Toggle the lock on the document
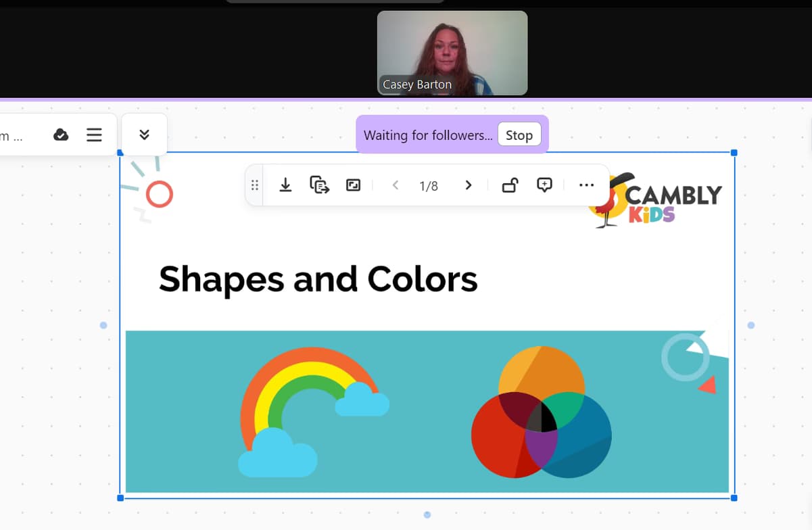 [510, 185]
